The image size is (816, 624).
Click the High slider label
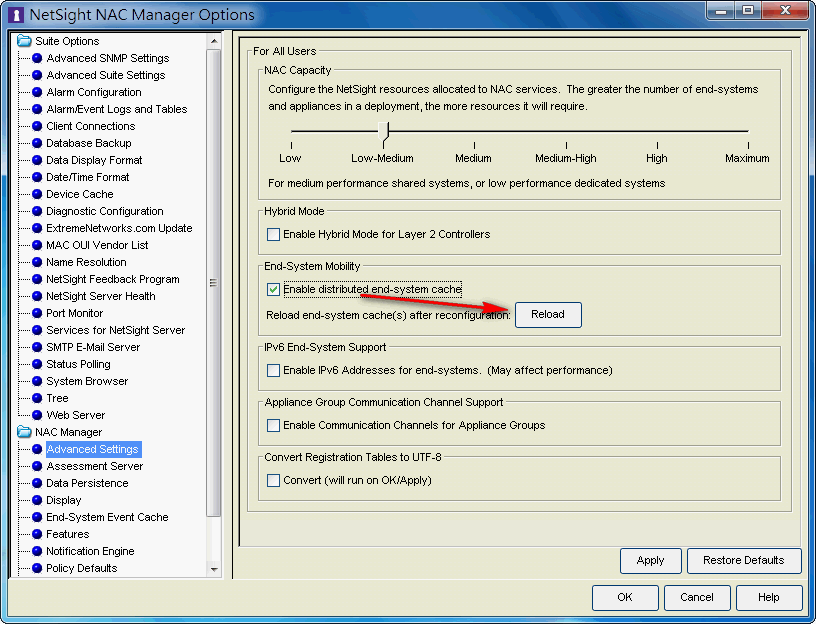(657, 158)
